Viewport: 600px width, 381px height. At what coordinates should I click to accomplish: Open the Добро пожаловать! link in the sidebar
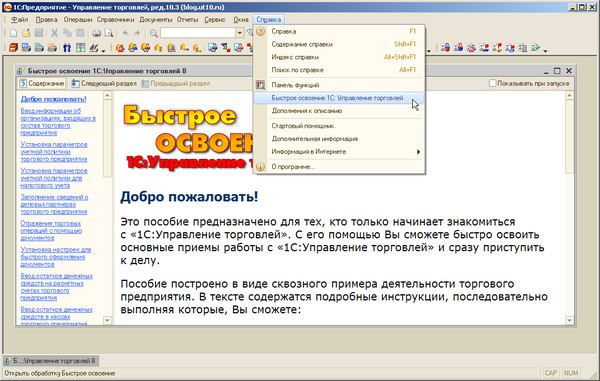pyautogui.click(x=54, y=99)
